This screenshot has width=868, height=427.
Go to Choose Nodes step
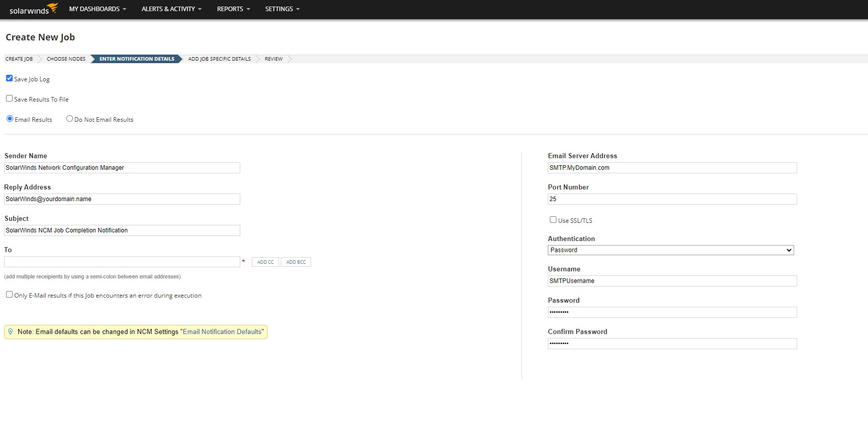(x=66, y=59)
